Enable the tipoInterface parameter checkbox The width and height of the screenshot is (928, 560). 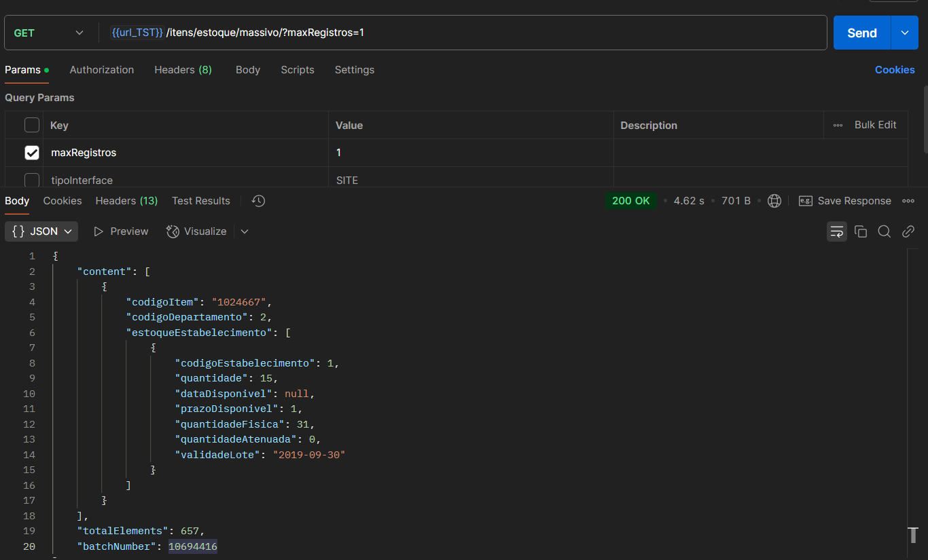click(x=32, y=180)
